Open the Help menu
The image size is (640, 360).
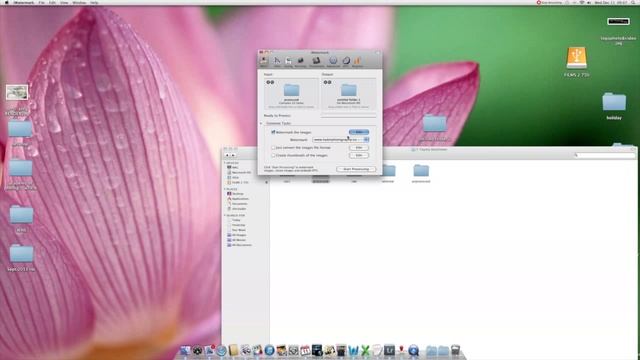coord(94,2)
